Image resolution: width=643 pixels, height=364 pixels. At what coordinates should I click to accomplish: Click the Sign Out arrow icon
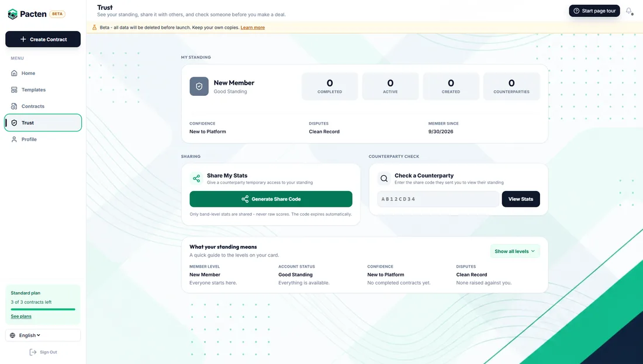tap(33, 352)
